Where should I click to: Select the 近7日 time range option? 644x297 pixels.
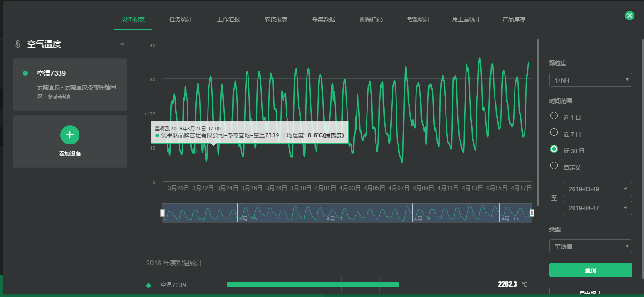click(x=554, y=132)
